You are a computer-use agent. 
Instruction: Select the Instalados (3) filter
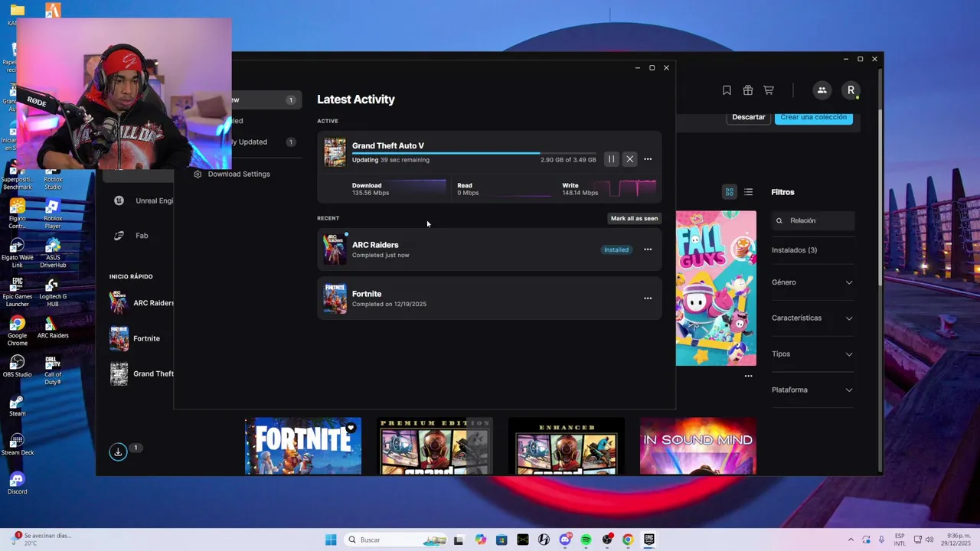[x=794, y=250]
